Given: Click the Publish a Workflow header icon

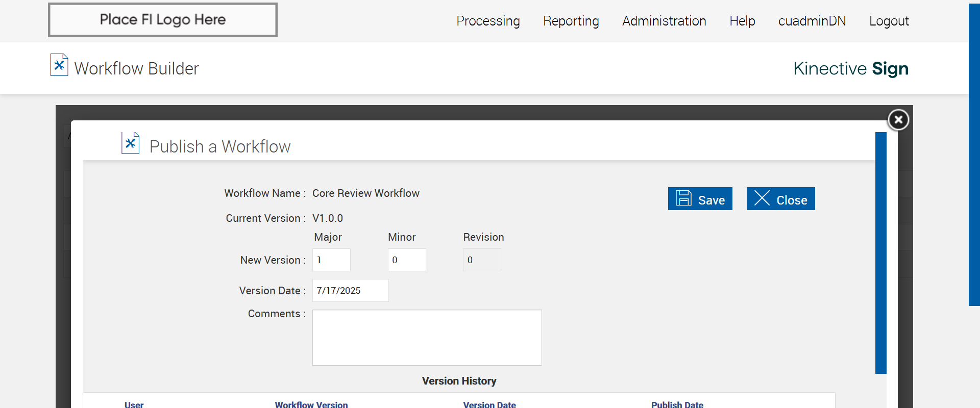Looking at the screenshot, I should 130,143.
